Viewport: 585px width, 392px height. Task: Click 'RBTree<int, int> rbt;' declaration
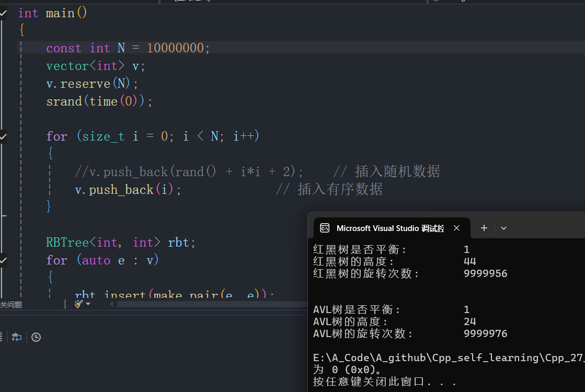(x=121, y=243)
